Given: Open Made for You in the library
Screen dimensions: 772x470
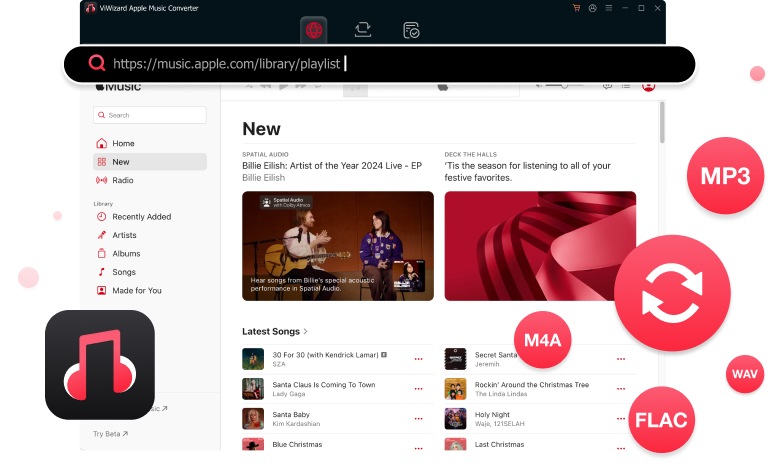Looking at the screenshot, I should coord(150,290).
